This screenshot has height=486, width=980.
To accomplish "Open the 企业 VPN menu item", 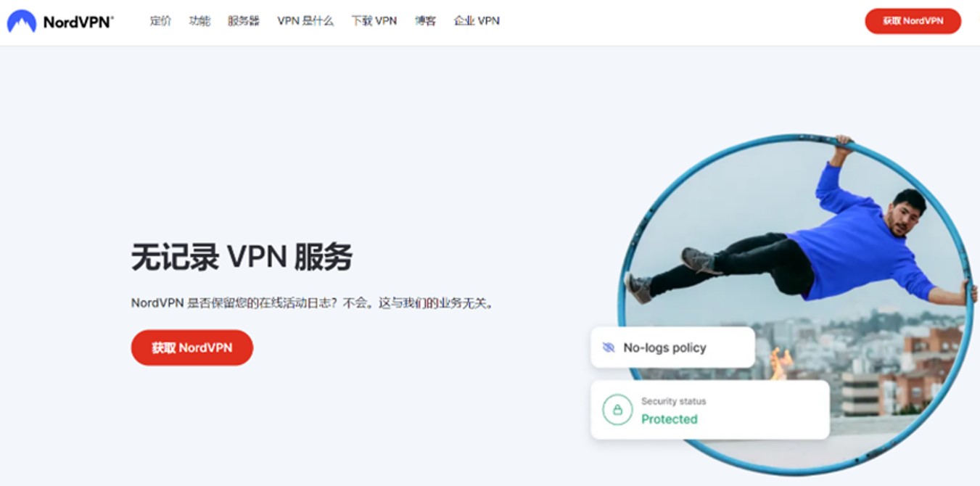I will click(x=477, y=21).
